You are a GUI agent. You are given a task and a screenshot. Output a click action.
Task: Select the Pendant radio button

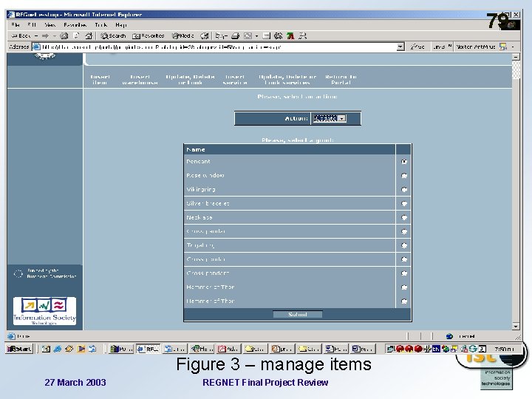(x=404, y=162)
